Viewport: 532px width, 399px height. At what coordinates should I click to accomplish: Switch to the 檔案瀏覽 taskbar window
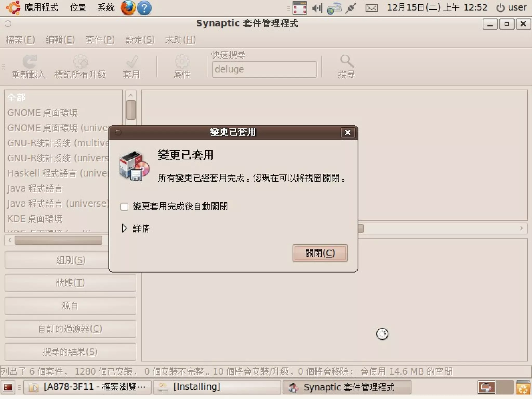[88, 387]
